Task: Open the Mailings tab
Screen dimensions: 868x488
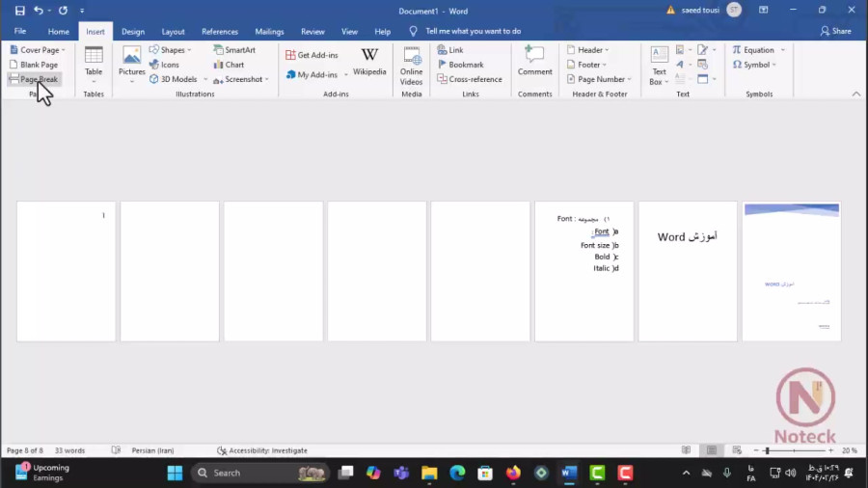Action: (269, 32)
